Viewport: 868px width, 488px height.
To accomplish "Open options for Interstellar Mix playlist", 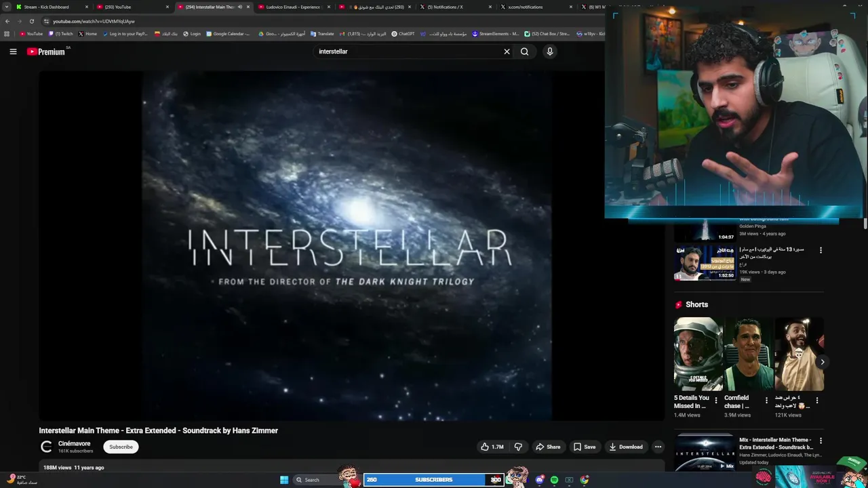I will point(821,441).
